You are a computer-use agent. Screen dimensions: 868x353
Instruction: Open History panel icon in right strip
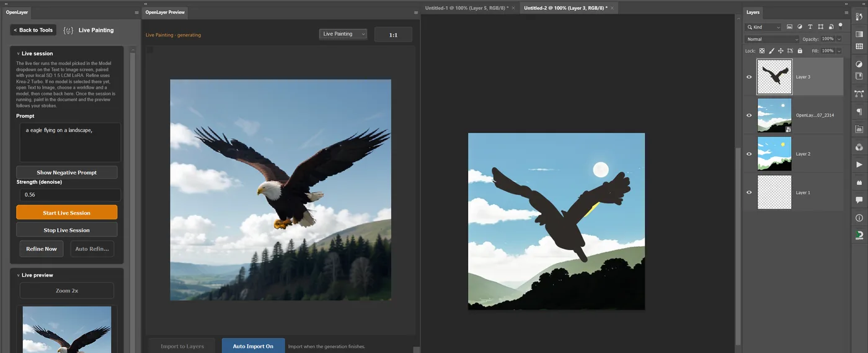859,17
